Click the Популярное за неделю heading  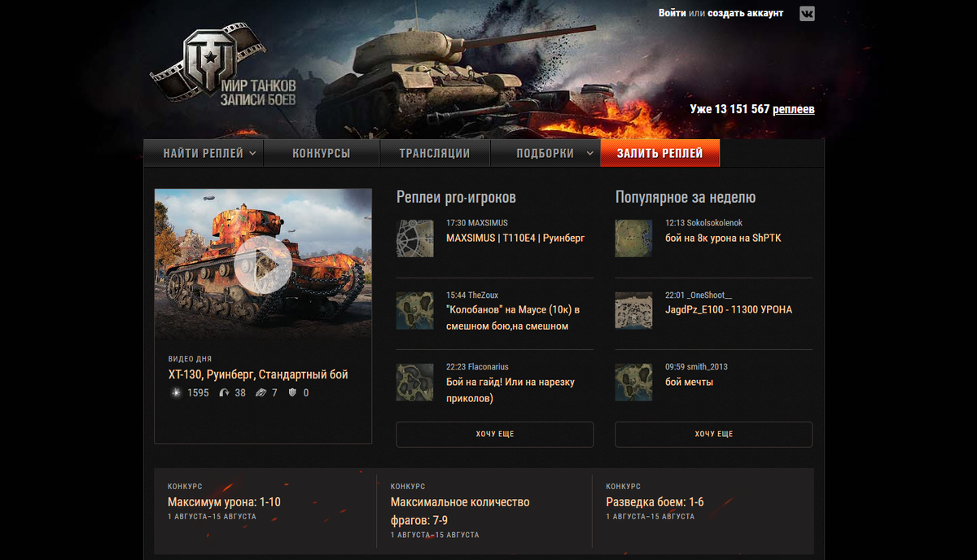(x=686, y=198)
